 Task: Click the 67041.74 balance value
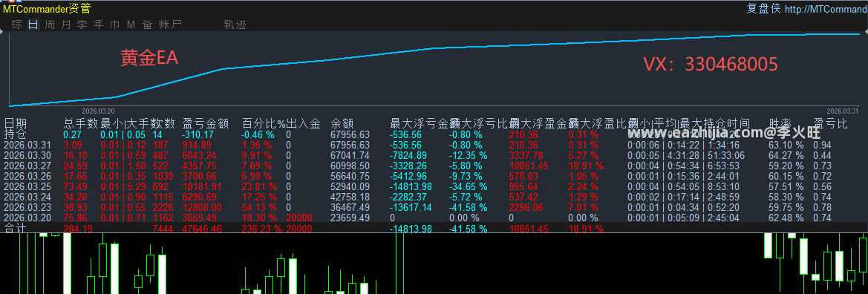350,156
